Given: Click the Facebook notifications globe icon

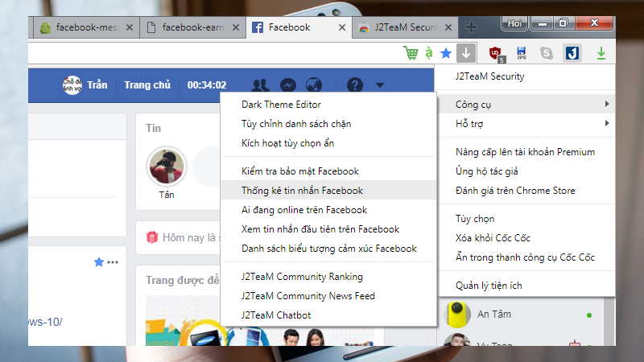Looking at the screenshot, I should coord(314,84).
